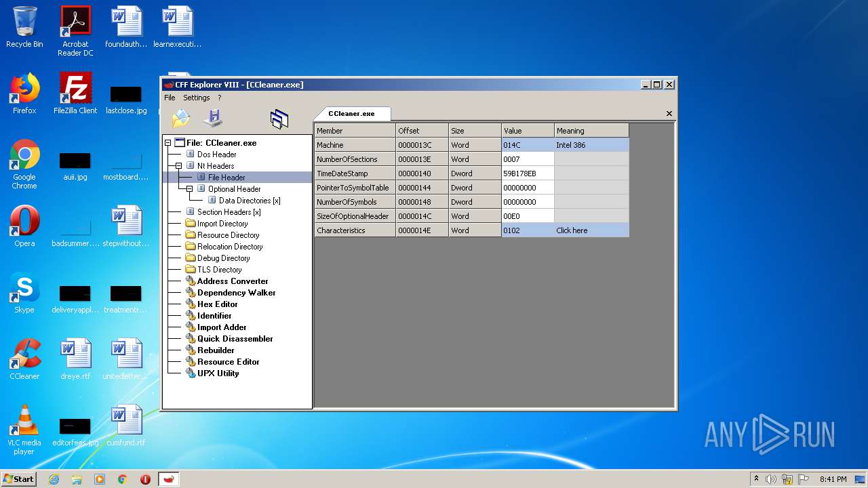The height and width of the screenshot is (488, 868).
Task: Collapse the File: CCleaner.exe tree root
Action: [x=167, y=143]
